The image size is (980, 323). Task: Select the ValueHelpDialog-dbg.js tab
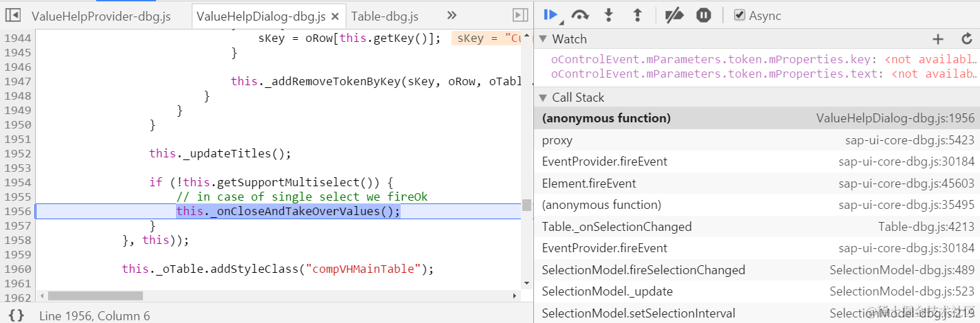[261, 16]
